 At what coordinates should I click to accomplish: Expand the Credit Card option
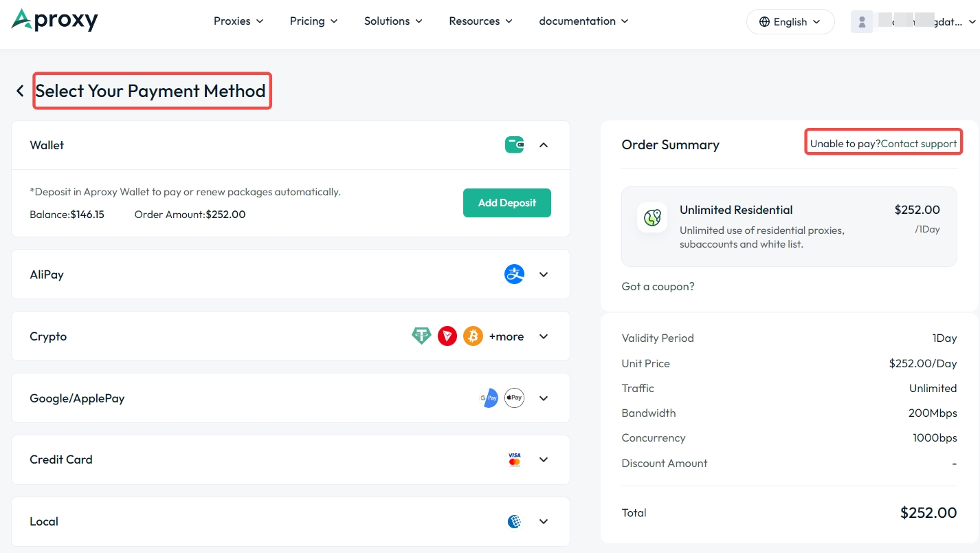click(x=544, y=459)
